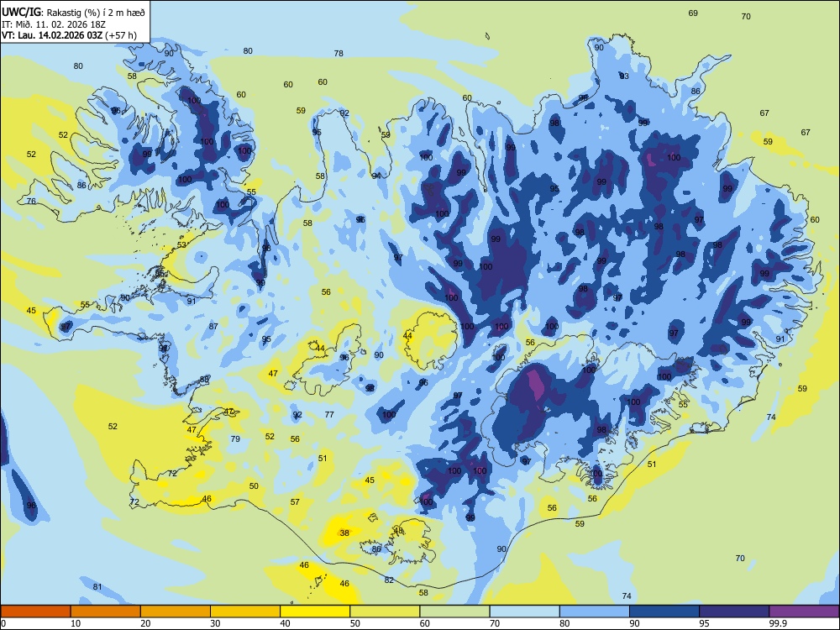
Task: Select the '77' humidity value
Action: [x=329, y=414]
